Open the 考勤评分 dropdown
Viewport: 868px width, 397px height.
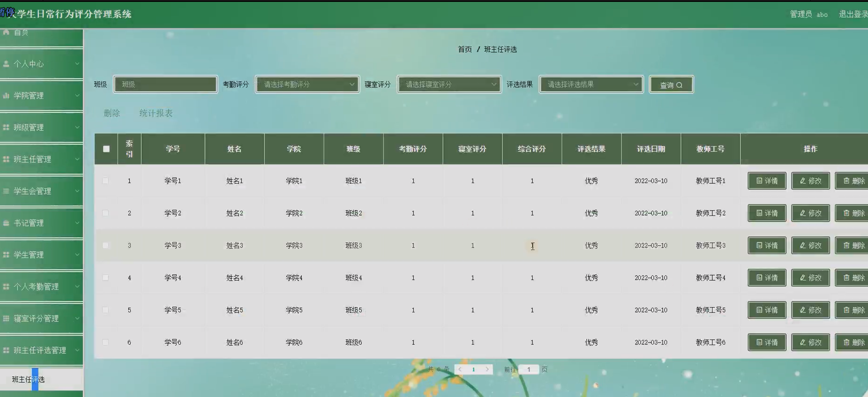(x=307, y=85)
